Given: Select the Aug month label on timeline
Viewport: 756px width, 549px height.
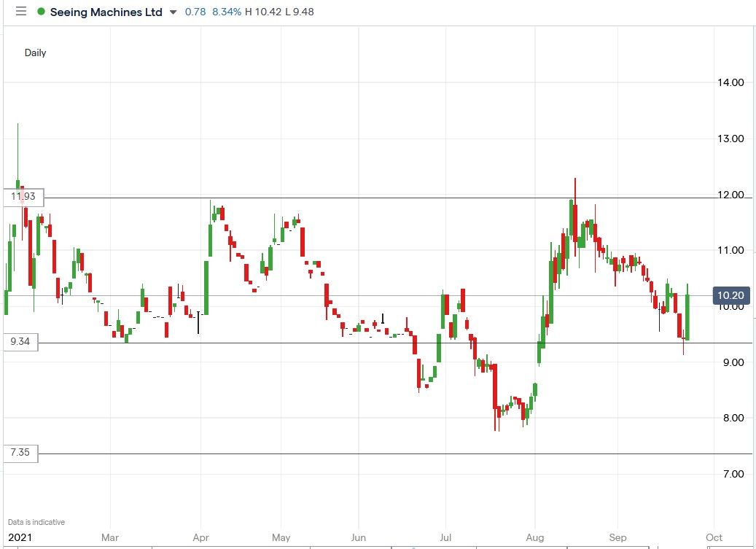Looking at the screenshot, I should point(536,537).
